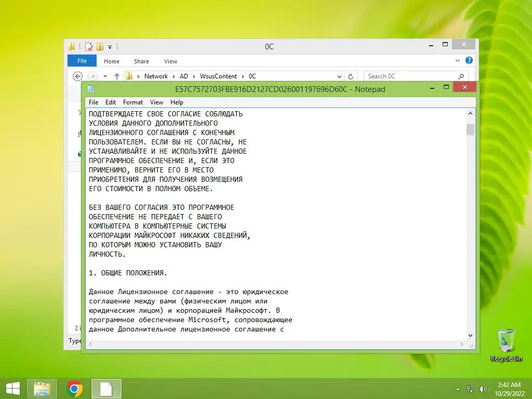Close the Notepad window
The width and height of the screenshot is (532, 399).
465,87
